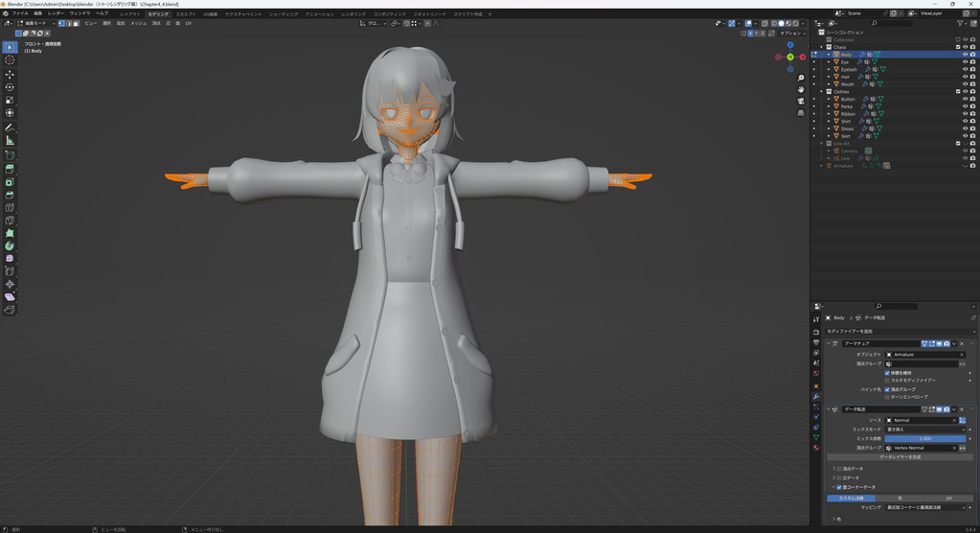The width and height of the screenshot is (980, 533).
Task: Click the データレイヤーを生成 button
Action: (x=900, y=457)
